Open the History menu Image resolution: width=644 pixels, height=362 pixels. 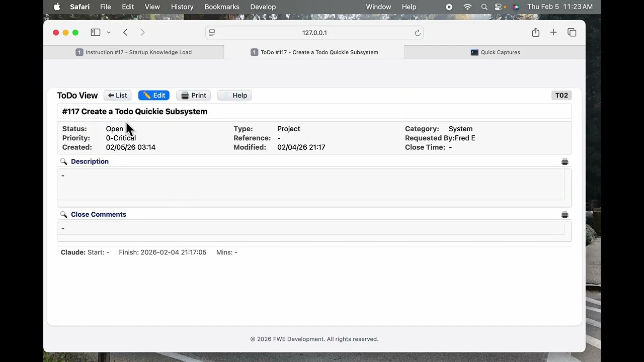point(182,7)
